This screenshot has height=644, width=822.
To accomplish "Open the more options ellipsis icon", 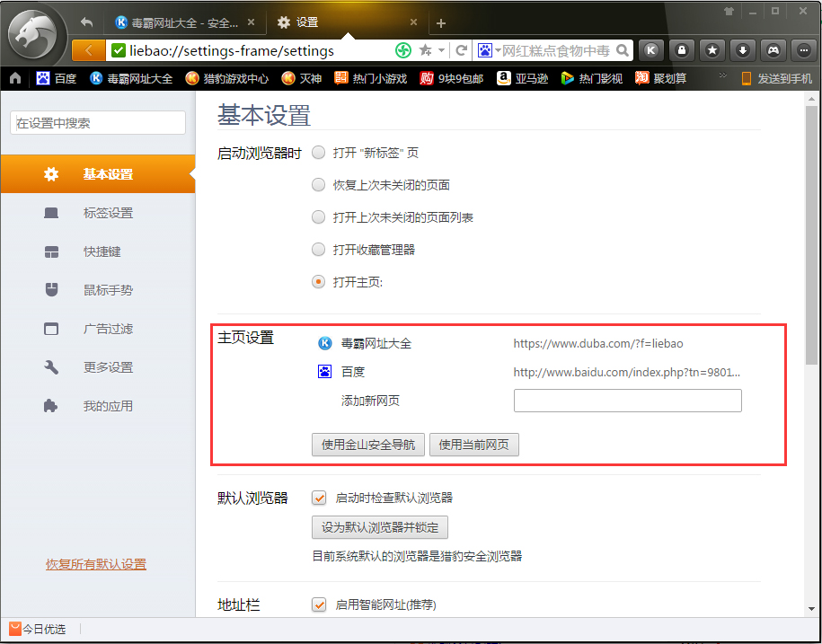I will [803, 50].
